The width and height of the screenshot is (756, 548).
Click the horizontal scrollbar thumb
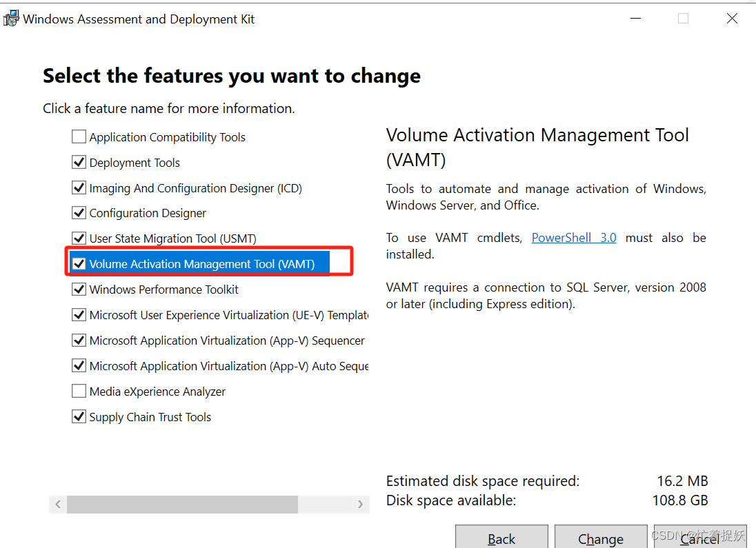point(182,504)
